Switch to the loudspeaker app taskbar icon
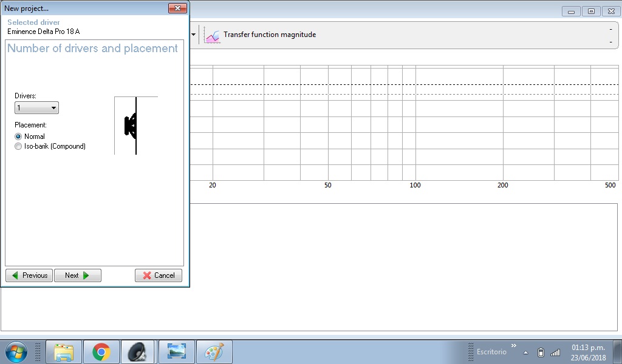The width and height of the screenshot is (622, 364). 138,352
